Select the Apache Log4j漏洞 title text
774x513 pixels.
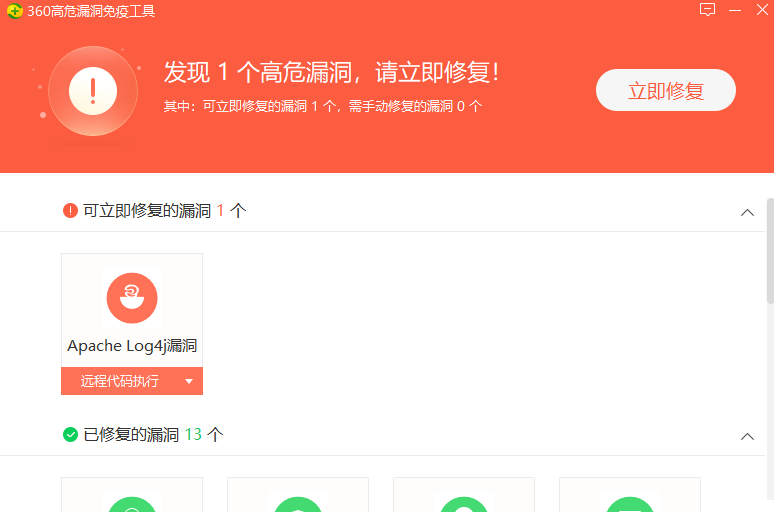click(x=132, y=346)
